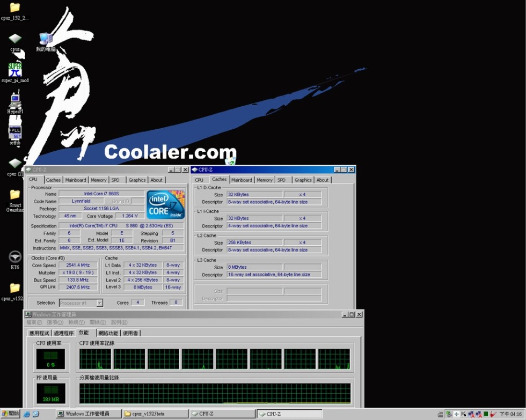This screenshot has width=526, height=420.
Task: Click the '2541.4 MHz' core speed value
Action: 78,265
